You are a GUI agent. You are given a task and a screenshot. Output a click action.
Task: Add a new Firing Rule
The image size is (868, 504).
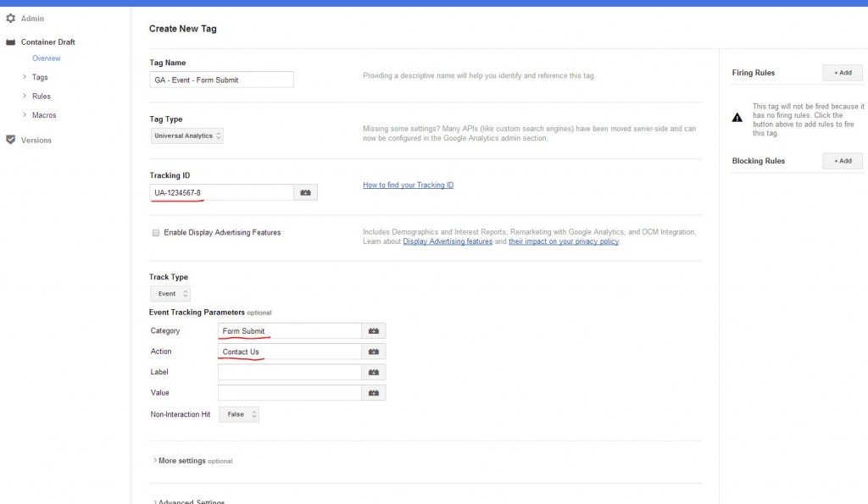[x=842, y=73]
